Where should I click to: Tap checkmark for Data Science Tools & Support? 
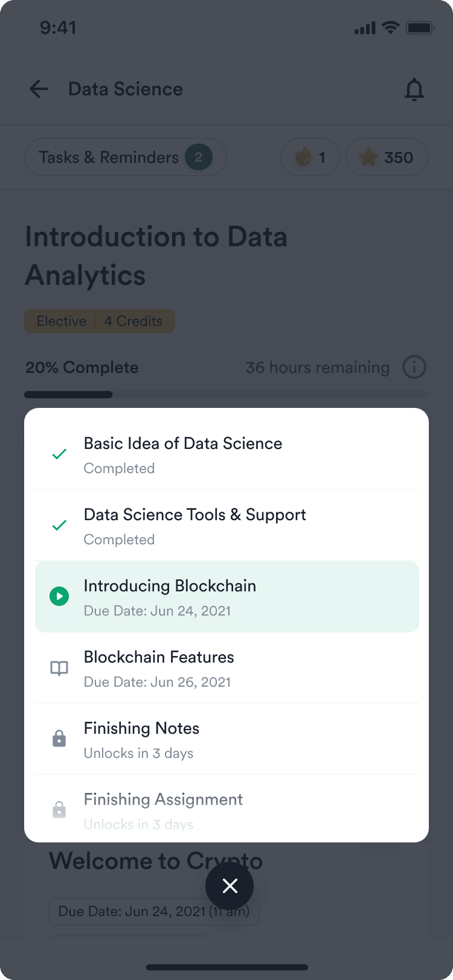coord(59,526)
